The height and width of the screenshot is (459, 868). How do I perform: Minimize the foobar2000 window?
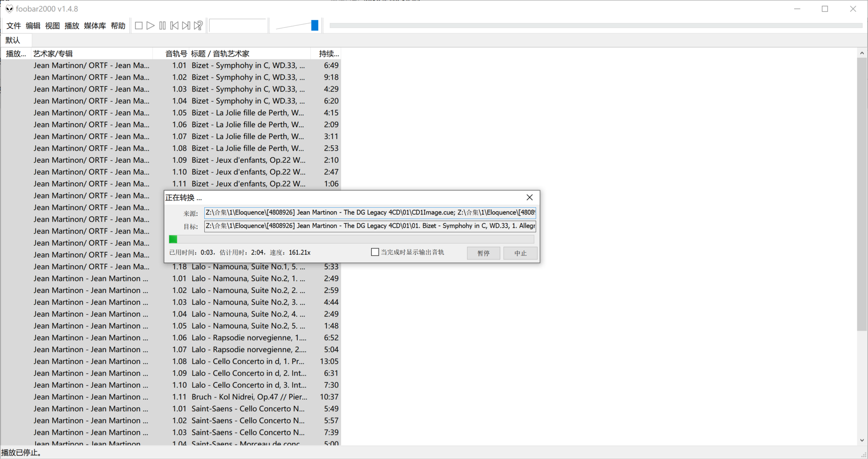tap(797, 9)
